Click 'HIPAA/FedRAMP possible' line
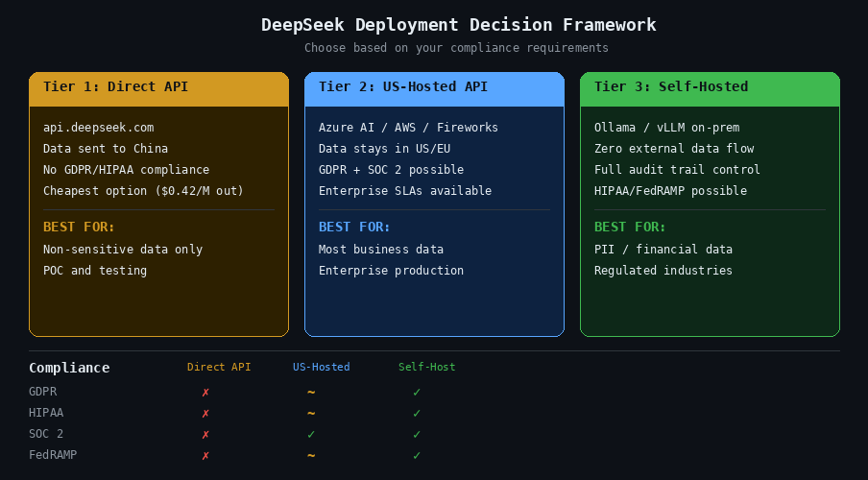The width and height of the screenshot is (868, 480). click(x=670, y=190)
